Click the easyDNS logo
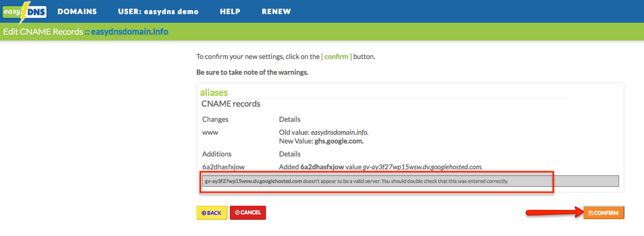This screenshot has width=644, height=236. click(x=24, y=12)
